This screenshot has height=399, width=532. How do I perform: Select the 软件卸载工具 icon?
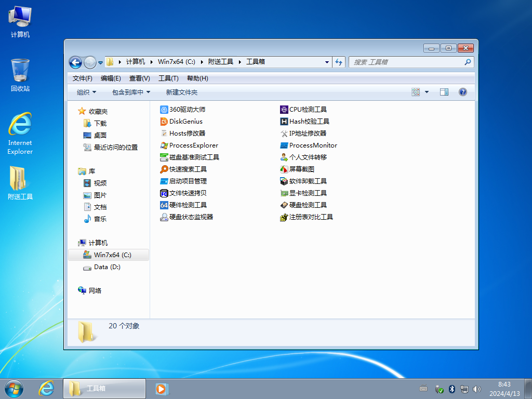click(309, 181)
